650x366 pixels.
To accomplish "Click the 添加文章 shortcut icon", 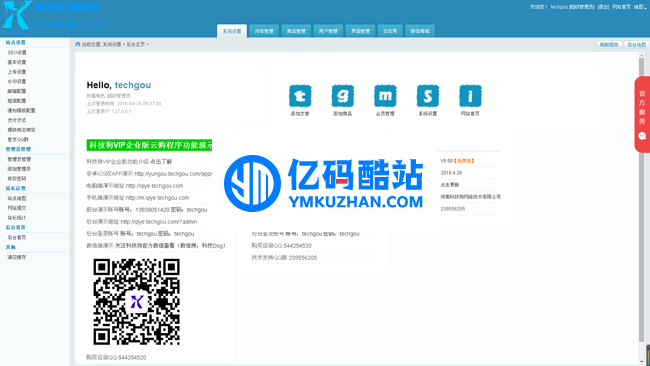I will (x=300, y=96).
